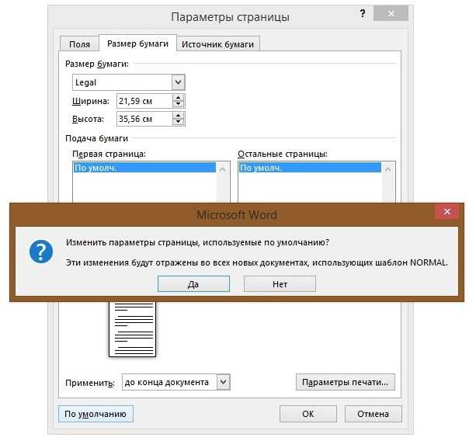Screen dimensions: 476x448
Task: Confirm with the Да button
Action: 193,284
